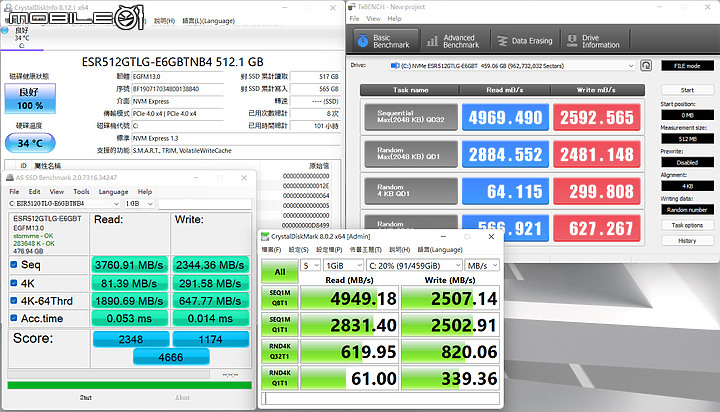Click TxBENCH write result 2592.565

596,117
